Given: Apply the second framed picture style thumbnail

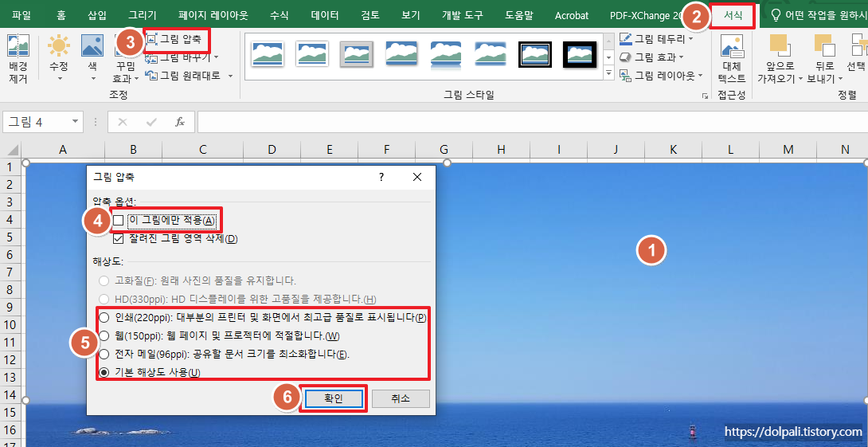Looking at the screenshot, I should point(311,54).
